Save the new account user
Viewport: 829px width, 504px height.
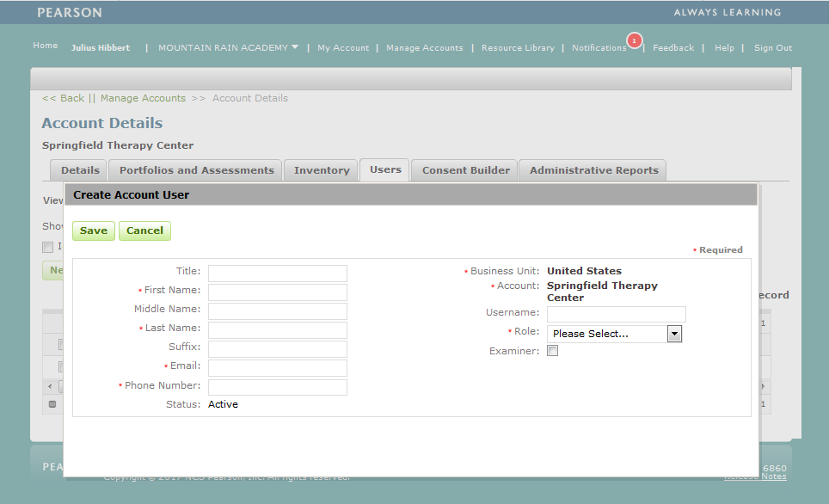click(93, 230)
